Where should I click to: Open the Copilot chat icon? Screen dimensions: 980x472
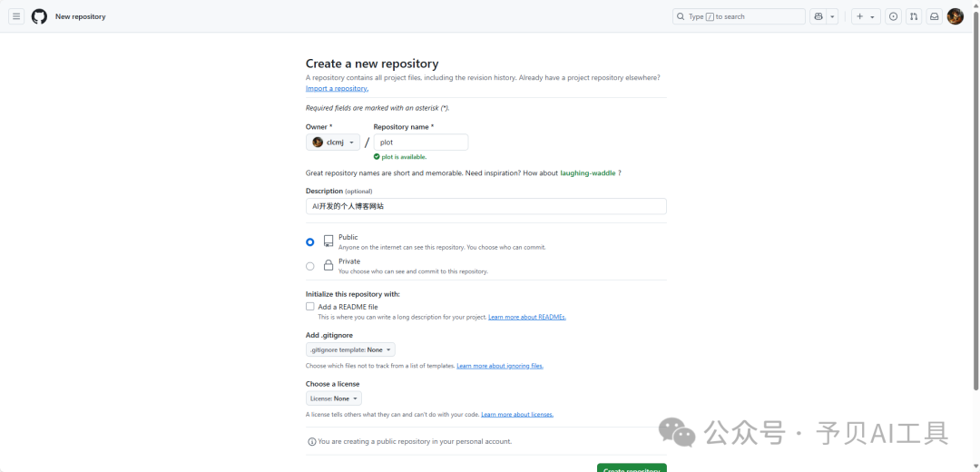pos(818,16)
